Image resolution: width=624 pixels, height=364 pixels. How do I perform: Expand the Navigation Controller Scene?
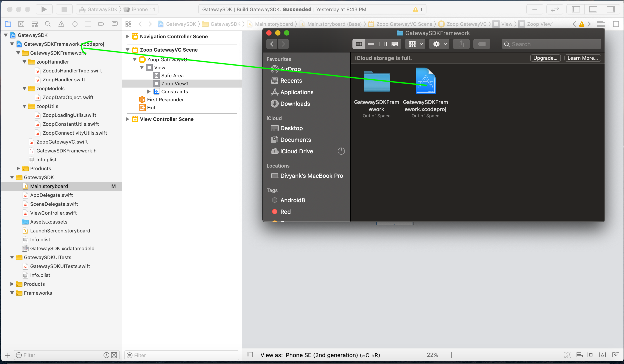[x=128, y=36]
